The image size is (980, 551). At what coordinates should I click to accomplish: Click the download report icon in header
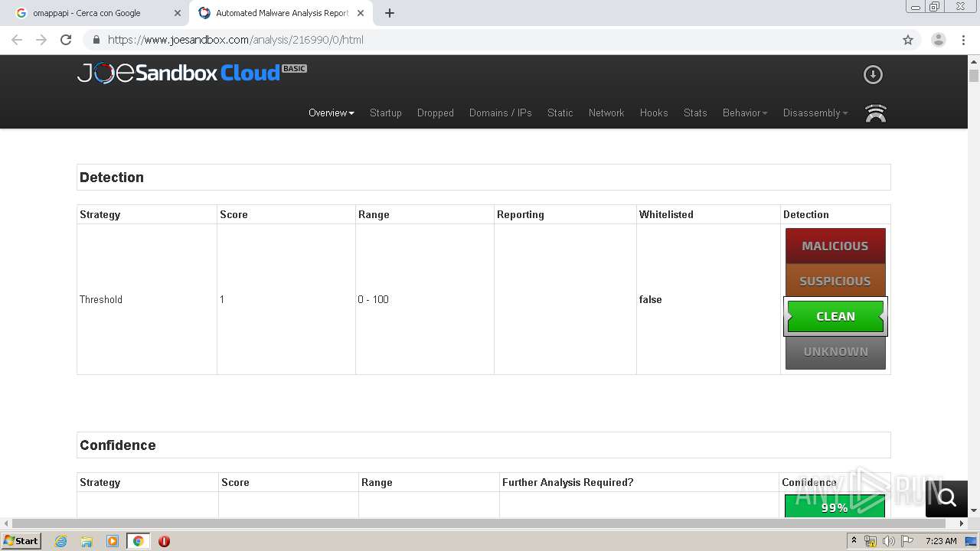873,74
